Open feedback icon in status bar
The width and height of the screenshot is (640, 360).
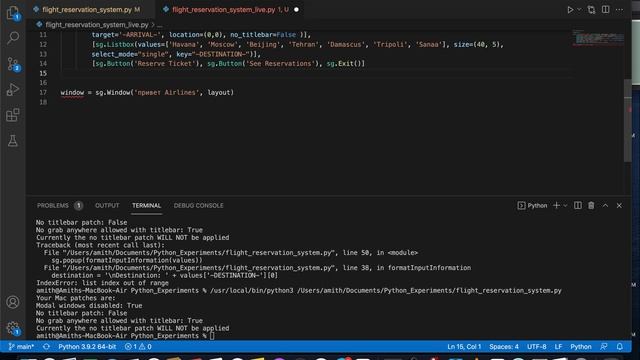pos(604,347)
